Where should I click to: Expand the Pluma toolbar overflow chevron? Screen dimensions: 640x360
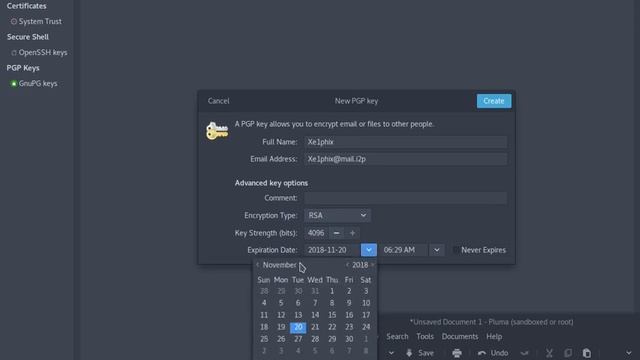click(629, 353)
